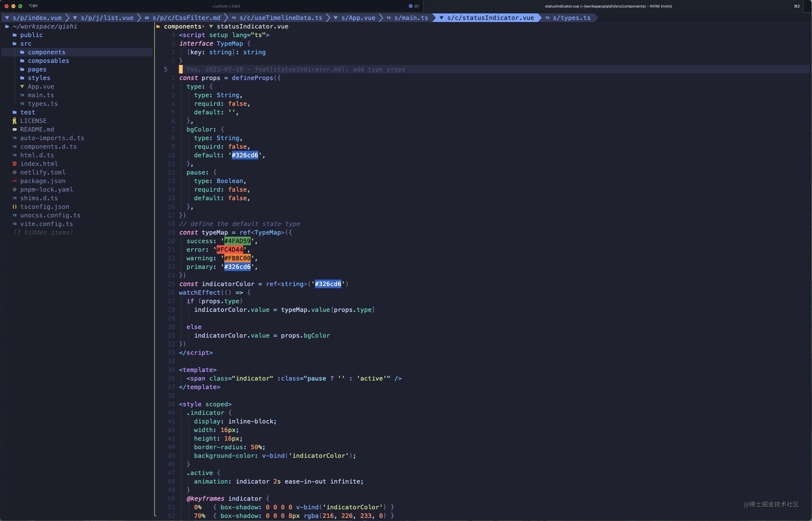Click the folder icon beside public
Image resolution: width=812 pixels, height=521 pixels.
[x=14, y=35]
